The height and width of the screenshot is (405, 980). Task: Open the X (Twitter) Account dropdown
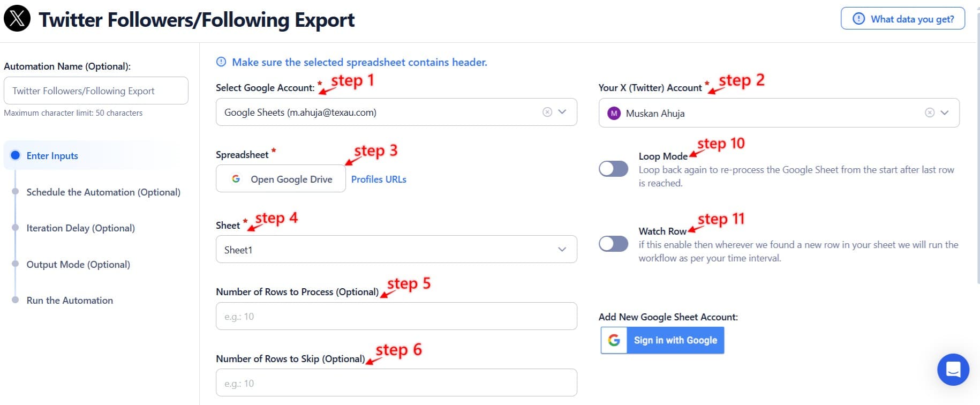944,113
